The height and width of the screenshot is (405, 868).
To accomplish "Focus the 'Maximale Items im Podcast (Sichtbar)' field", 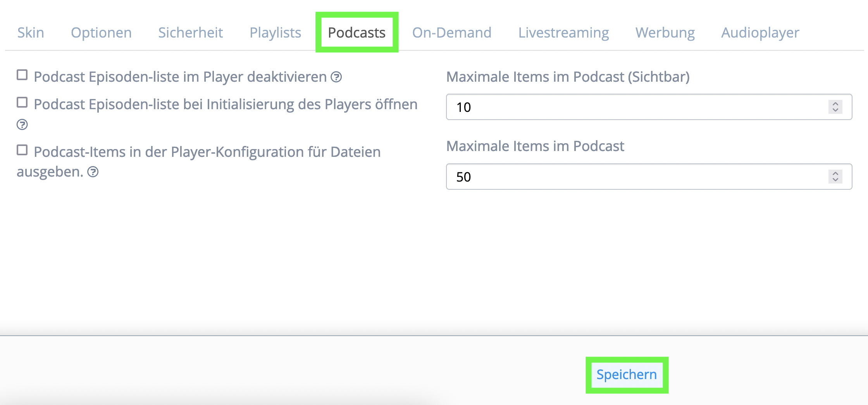I will (649, 107).
